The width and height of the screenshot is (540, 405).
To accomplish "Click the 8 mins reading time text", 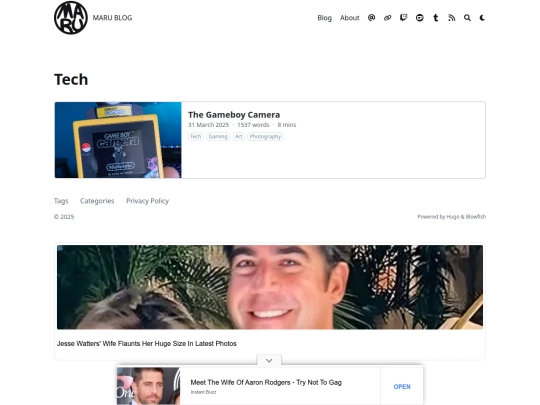I will pos(287,125).
